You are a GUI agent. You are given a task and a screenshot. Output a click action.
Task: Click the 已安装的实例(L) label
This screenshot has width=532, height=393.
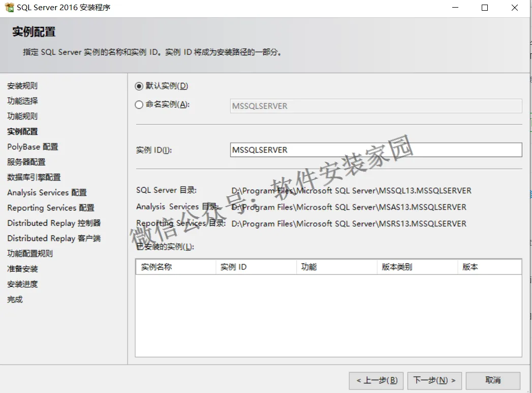[165, 247]
